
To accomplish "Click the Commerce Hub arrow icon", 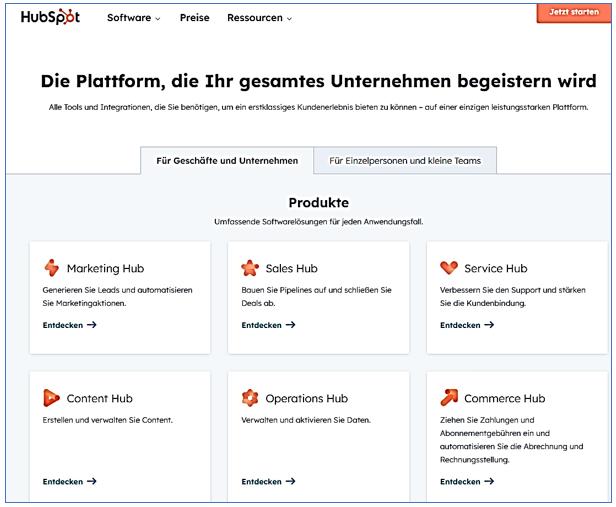I will click(449, 398).
